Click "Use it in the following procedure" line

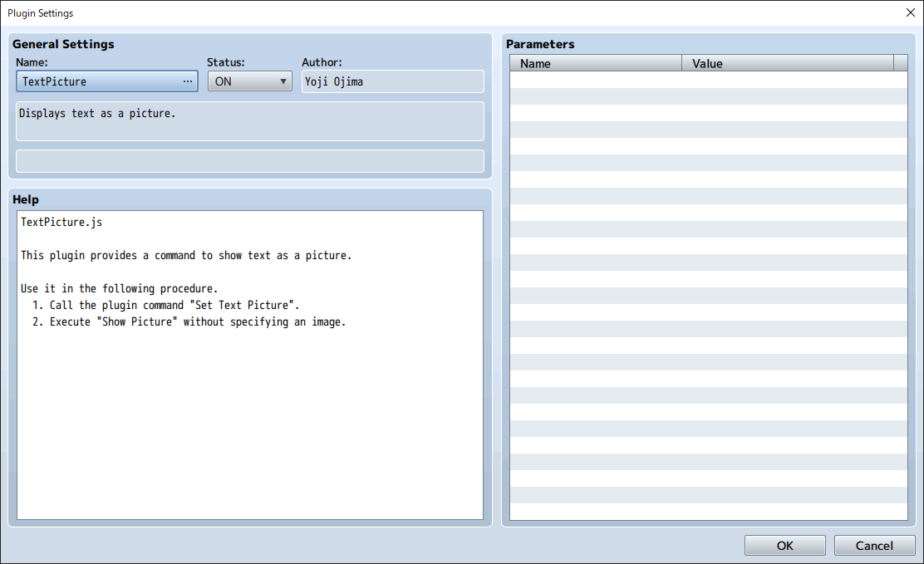point(119,288)
